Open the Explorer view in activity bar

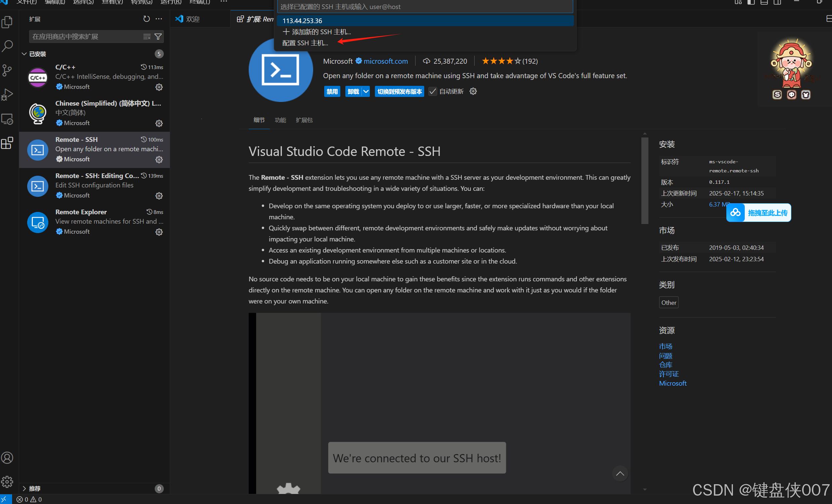tap(7, 22)
